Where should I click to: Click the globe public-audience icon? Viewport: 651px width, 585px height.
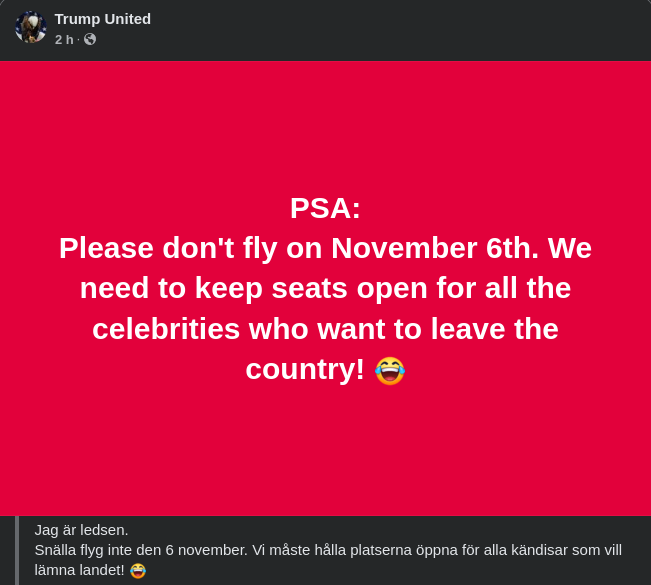(x=90, y=40)
